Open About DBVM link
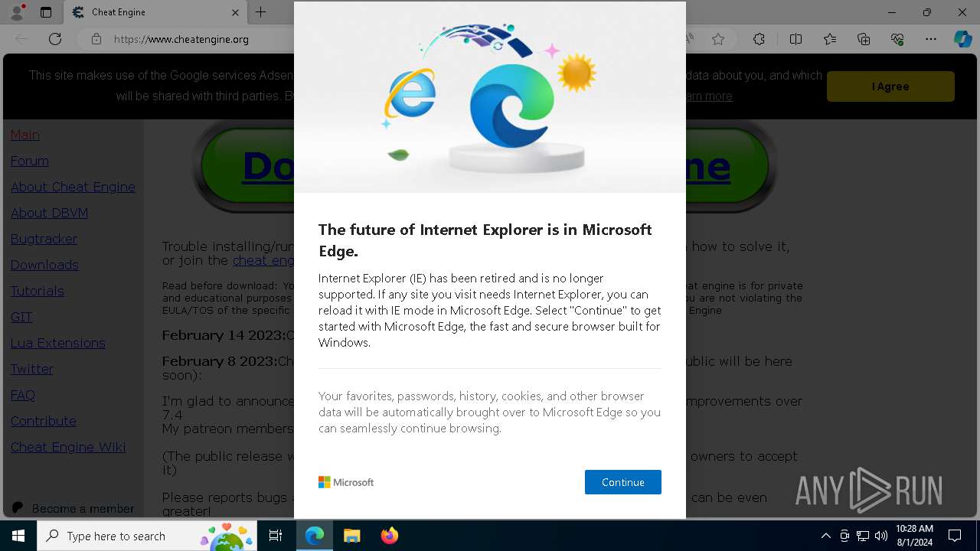Image resolution: width=980 pixels, height=551 pixels. click(x=49, y=213)
